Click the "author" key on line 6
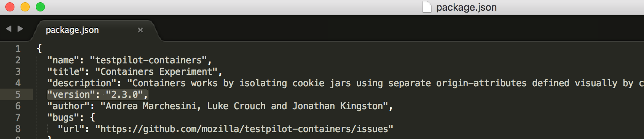The width and height of the screenshot is (644, 139). click(69, 106)
